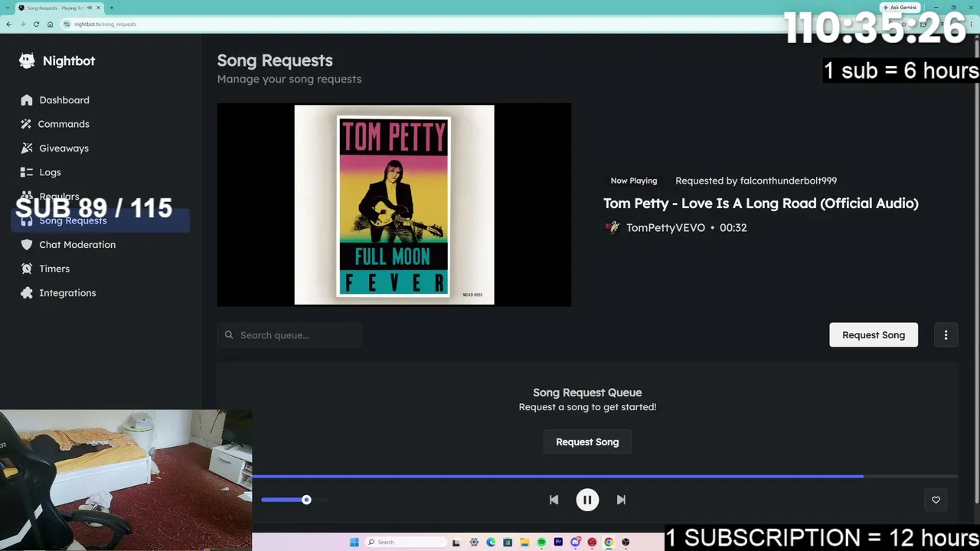980x551 pixels.
Task: Click the Now Playing badge
Action: pos(634,181)
